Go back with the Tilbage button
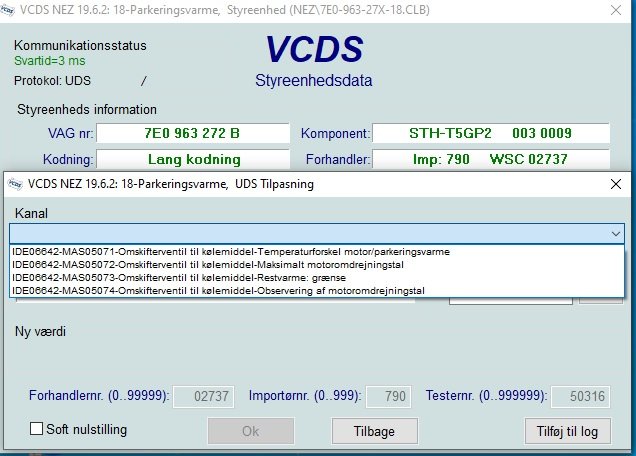 point(374,431)
